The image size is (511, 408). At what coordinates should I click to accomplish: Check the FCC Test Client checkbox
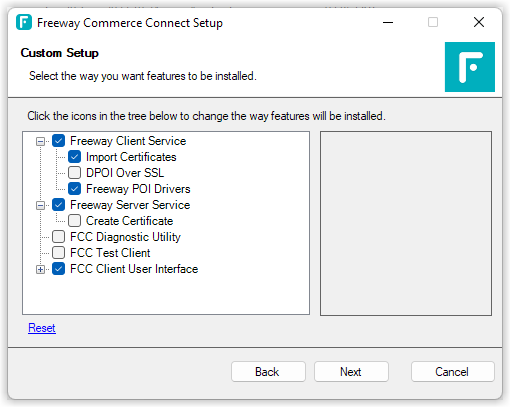pos(59,253)
